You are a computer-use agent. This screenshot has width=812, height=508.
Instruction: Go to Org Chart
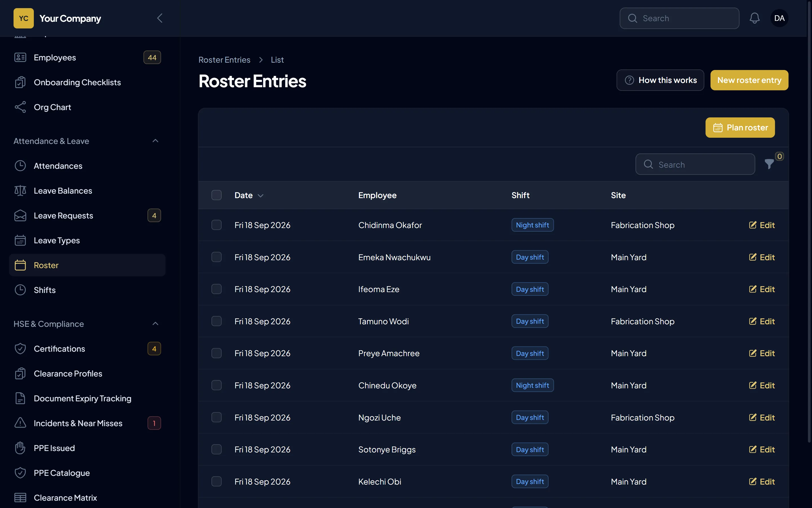tap(87, 107)
